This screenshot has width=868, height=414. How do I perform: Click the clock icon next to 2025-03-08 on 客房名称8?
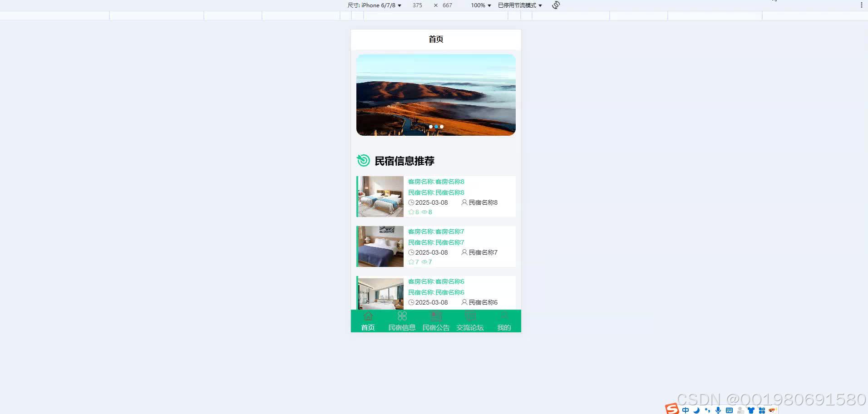click(x=412, y=202)
